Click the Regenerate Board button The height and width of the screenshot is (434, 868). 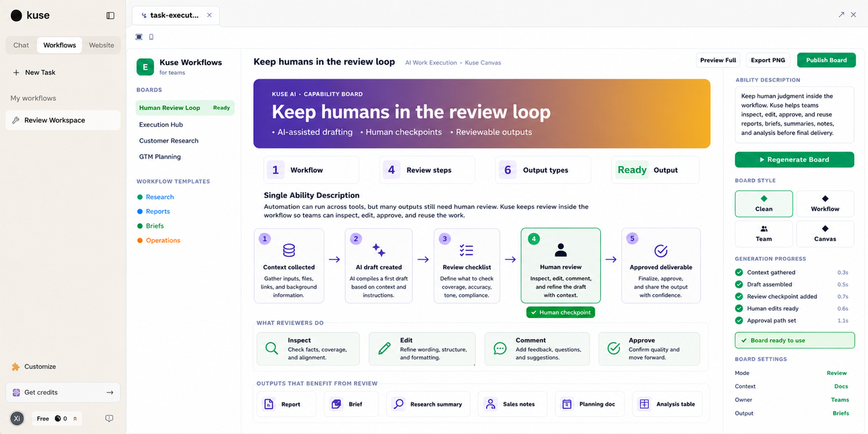(x=795, y=160)
